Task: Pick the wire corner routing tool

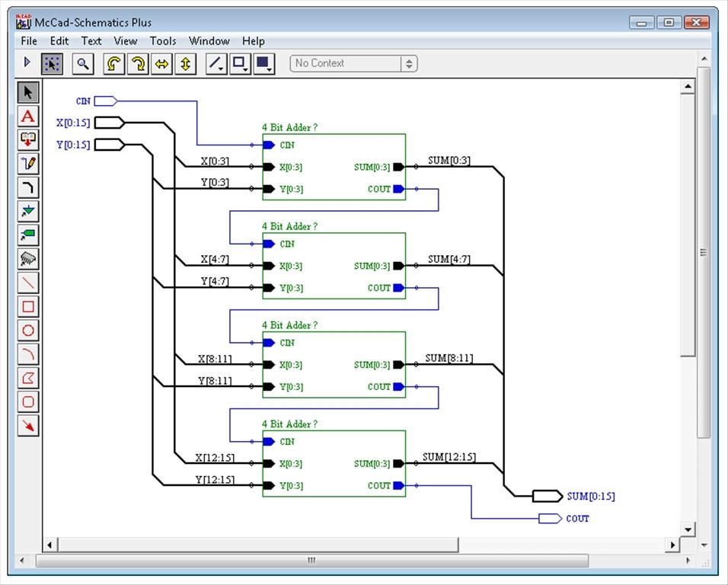Action: click(28, 187)
